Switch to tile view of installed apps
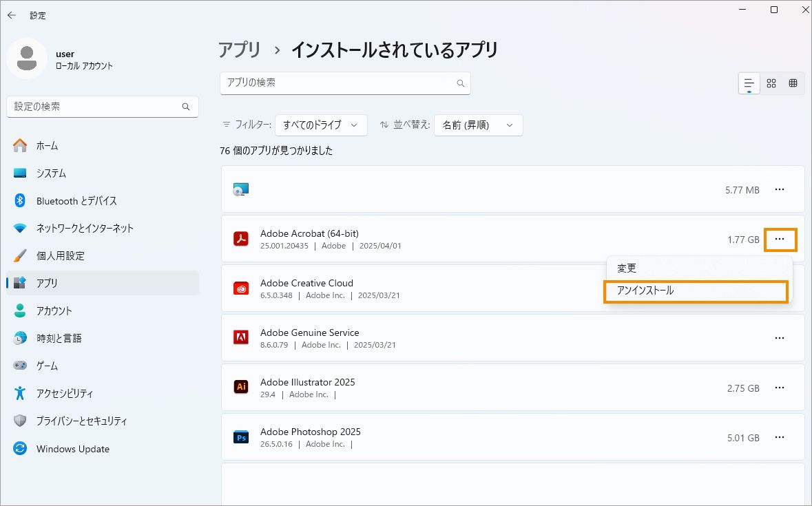Viewport: 812px width, 506px height. [x=771, y=83]
